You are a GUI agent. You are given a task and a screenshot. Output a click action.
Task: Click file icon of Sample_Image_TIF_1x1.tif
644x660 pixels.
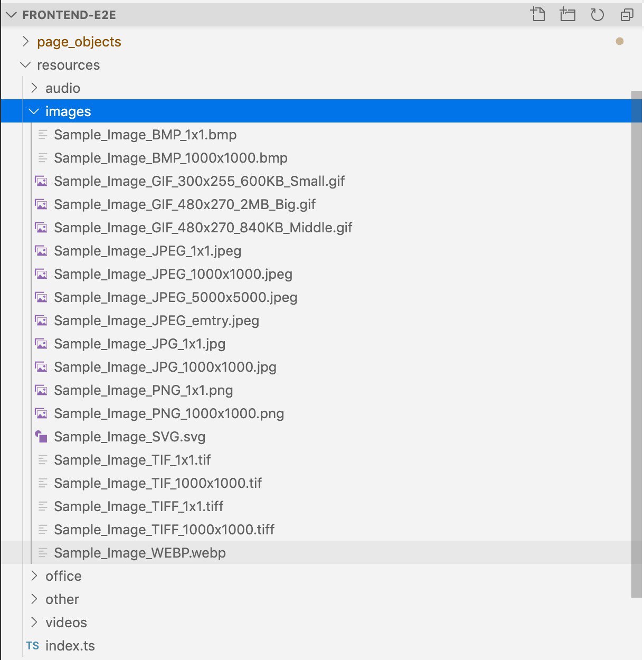tap(43, 460)
